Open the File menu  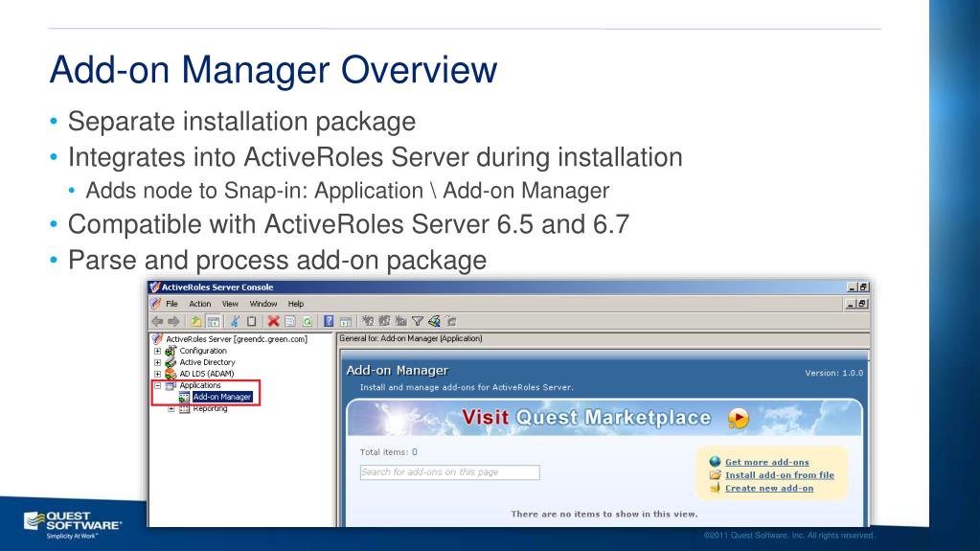coord(171,304)
